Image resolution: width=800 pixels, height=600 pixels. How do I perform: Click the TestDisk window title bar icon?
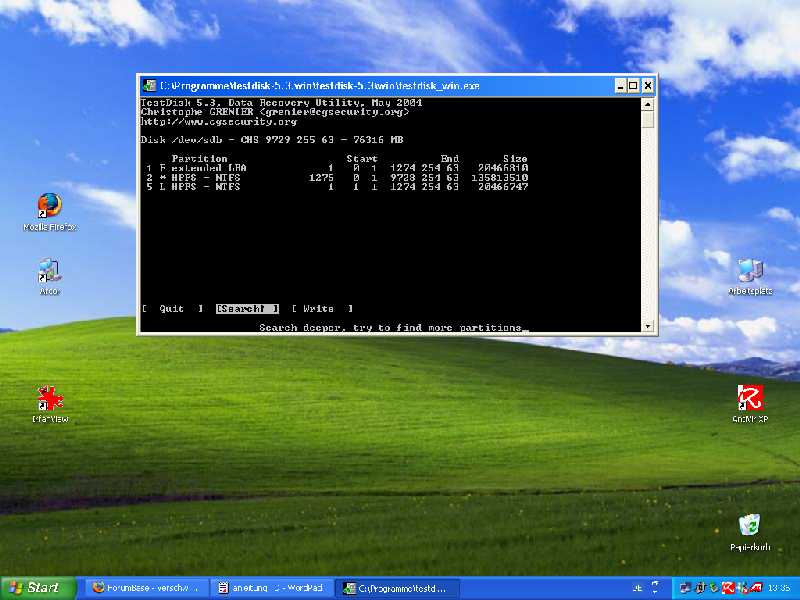coord(149,86)
